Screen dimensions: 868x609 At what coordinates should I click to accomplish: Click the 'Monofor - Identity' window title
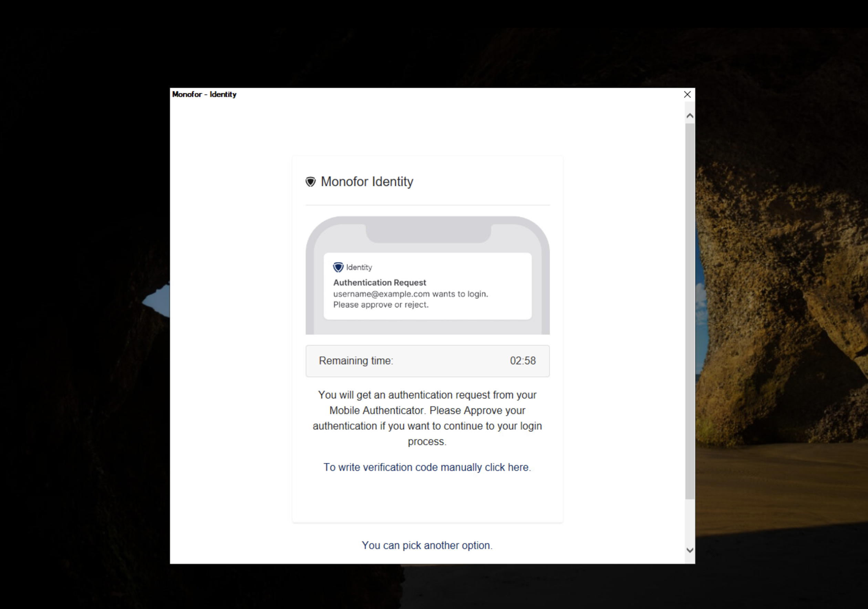pyautogui.click(x=204, y=94)
